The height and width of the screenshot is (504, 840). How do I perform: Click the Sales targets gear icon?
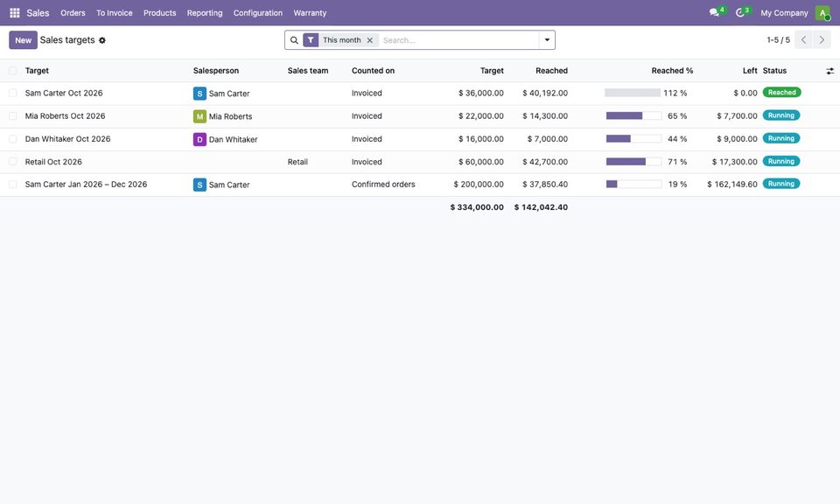pyautogui.click(x=102, y=40)
